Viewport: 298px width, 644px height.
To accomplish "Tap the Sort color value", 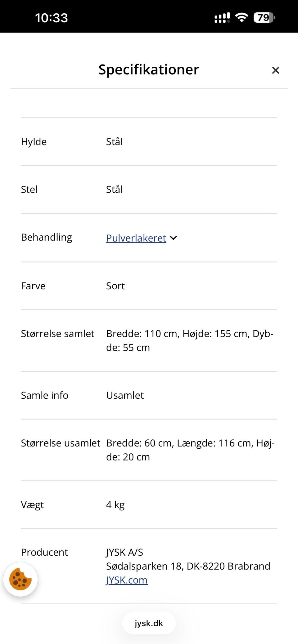I will (x=115, y=286).
